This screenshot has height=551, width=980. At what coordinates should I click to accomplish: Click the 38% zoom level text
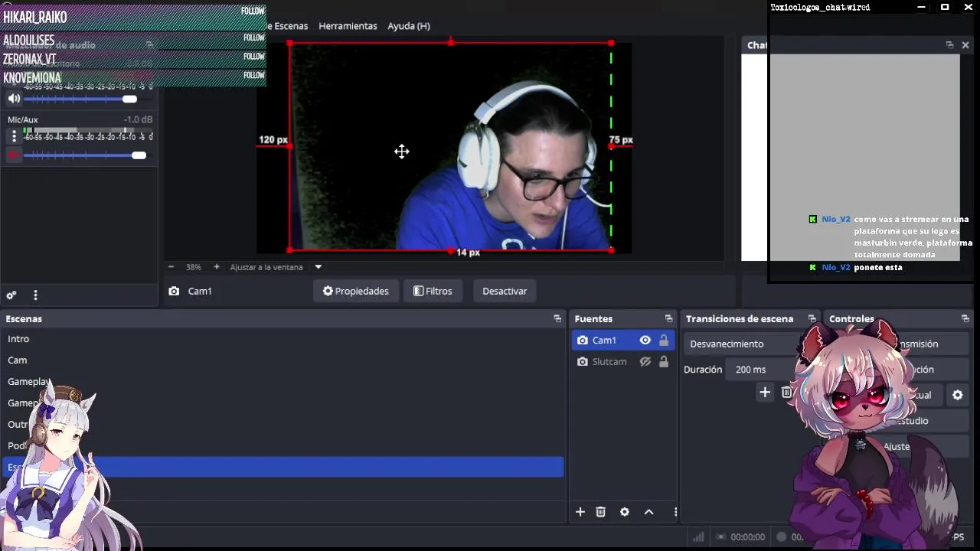pos(193,267)
